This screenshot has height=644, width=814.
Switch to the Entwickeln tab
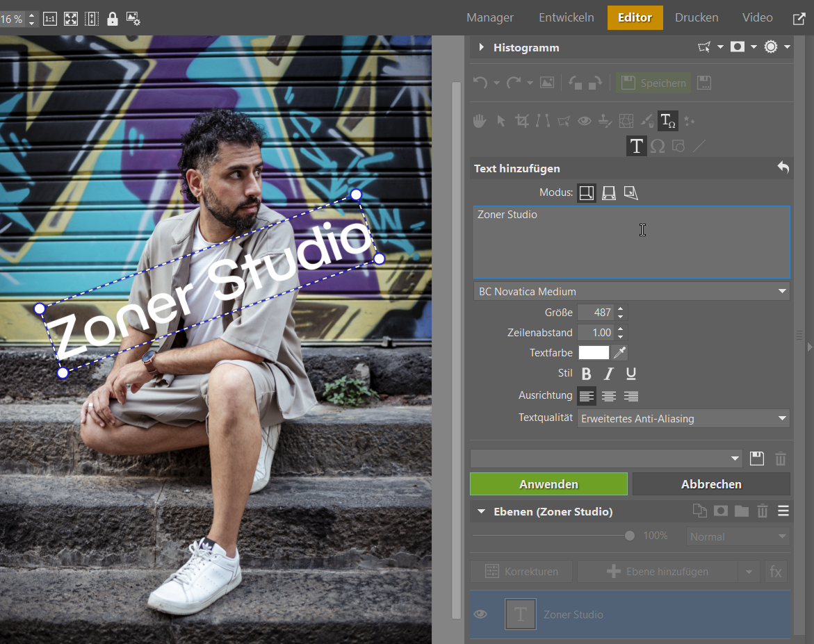pyautogui.click(x=567, y=18)
